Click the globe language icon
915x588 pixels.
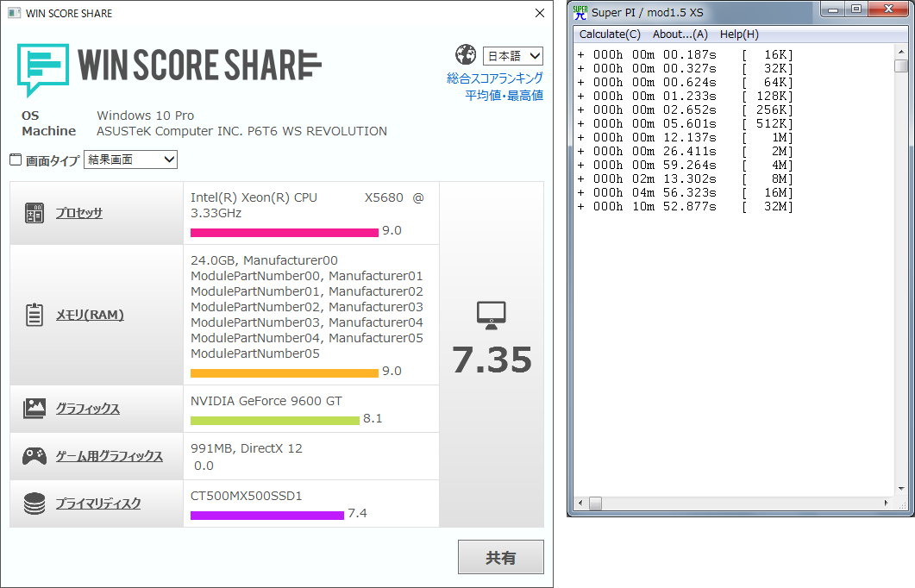pos(466,55)
